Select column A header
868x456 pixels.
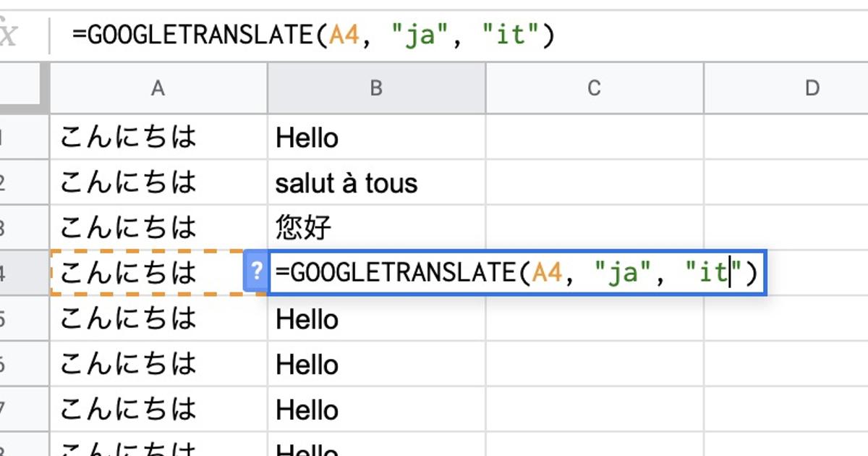(x=158, y=88)
